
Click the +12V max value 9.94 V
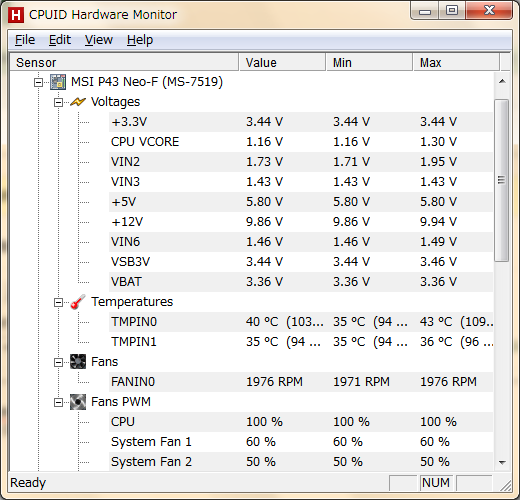click(438, 222)
